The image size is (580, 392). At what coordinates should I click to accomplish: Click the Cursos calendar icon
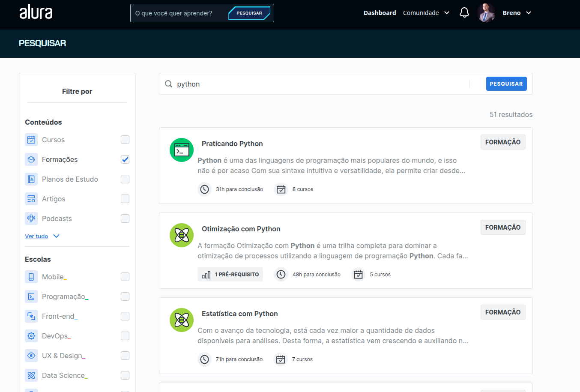click(x=31, y=140)
